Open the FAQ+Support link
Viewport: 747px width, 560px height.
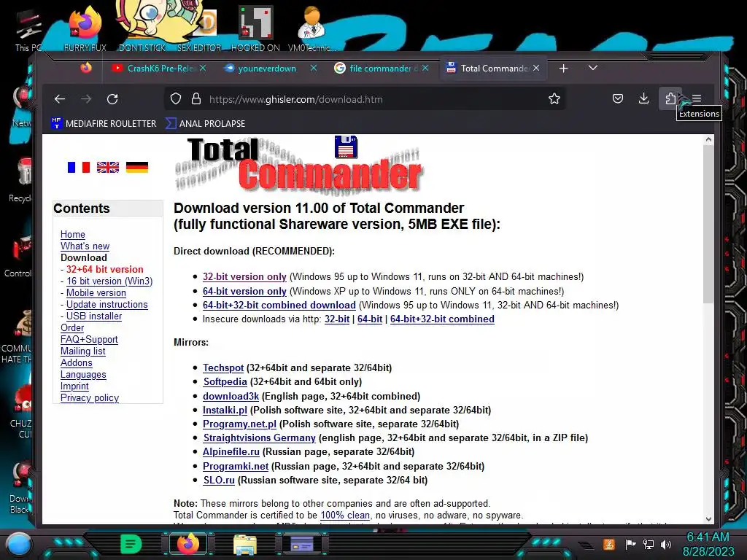coord(89,340)
